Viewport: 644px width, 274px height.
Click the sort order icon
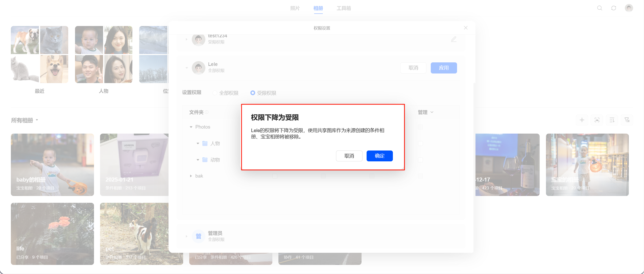coord(612,120)
